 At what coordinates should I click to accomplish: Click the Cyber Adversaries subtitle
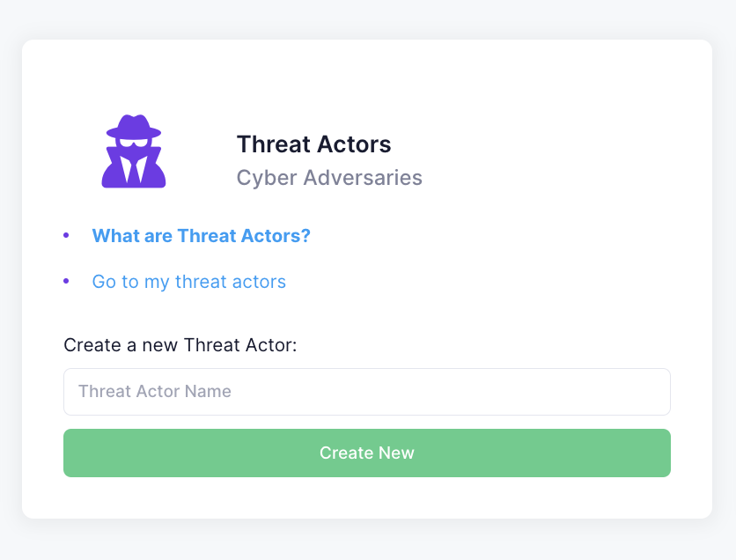point(329,178)
